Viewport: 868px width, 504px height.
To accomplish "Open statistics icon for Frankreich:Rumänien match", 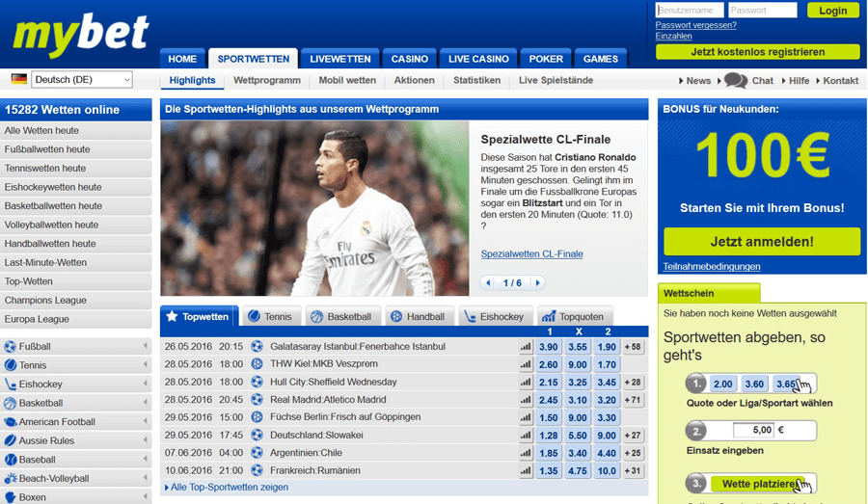I will [526, 471].
